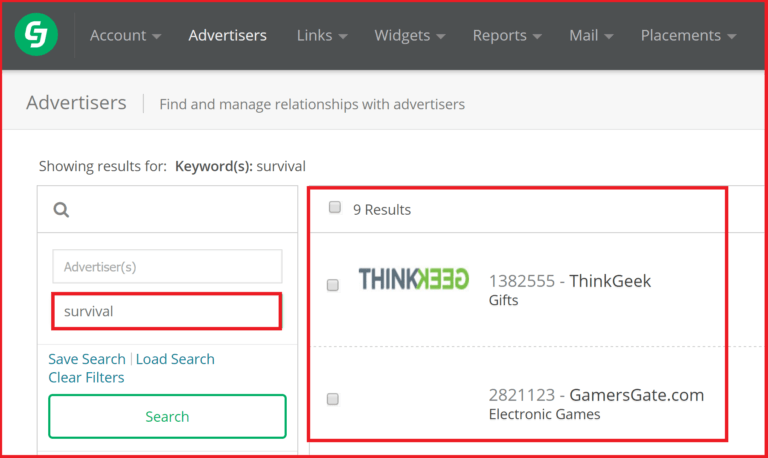The image size is (768, 458).
Task: Select the Electronic Games category text
Action: (x=544, y=414)
